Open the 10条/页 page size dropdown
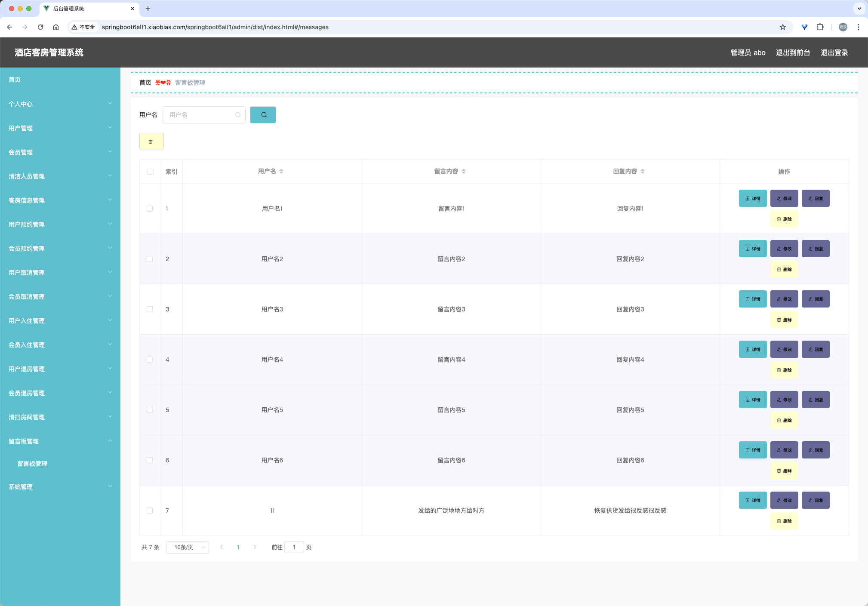 click(x=188, y=547)
